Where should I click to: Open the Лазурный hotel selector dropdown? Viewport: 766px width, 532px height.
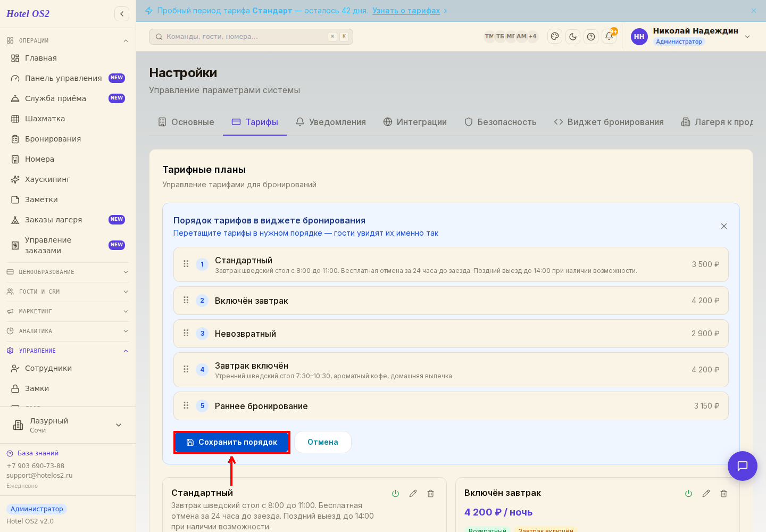click(68, 425)
